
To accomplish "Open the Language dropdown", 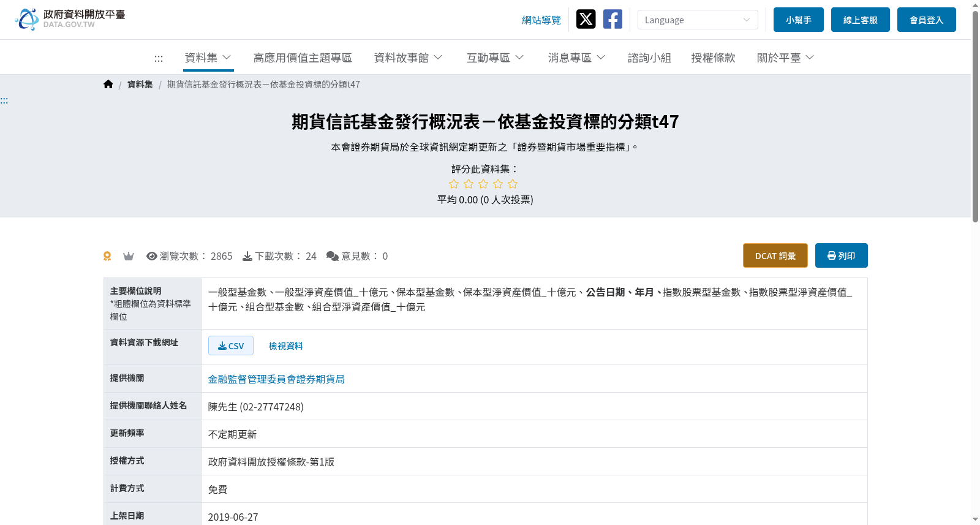I will (x=698, y=20).
